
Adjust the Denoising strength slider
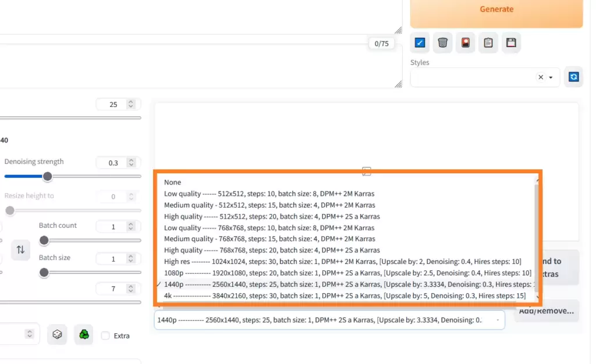[48, 177]
